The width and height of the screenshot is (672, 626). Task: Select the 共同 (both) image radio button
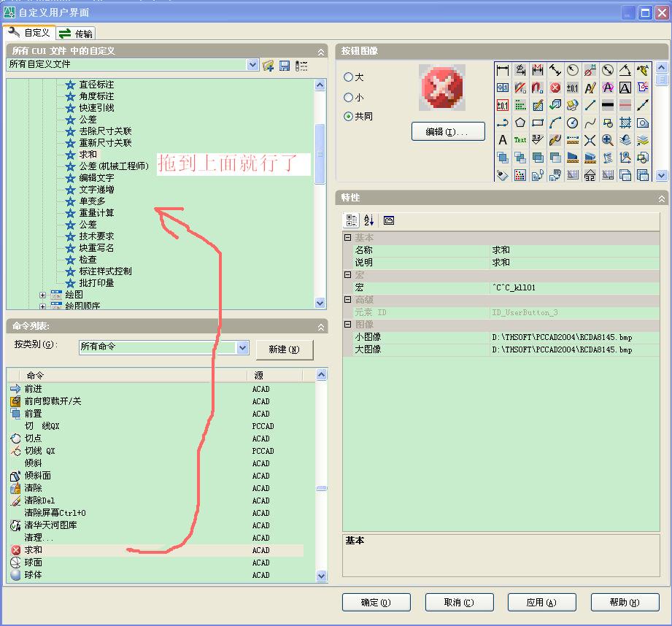(x=349, y=116)
